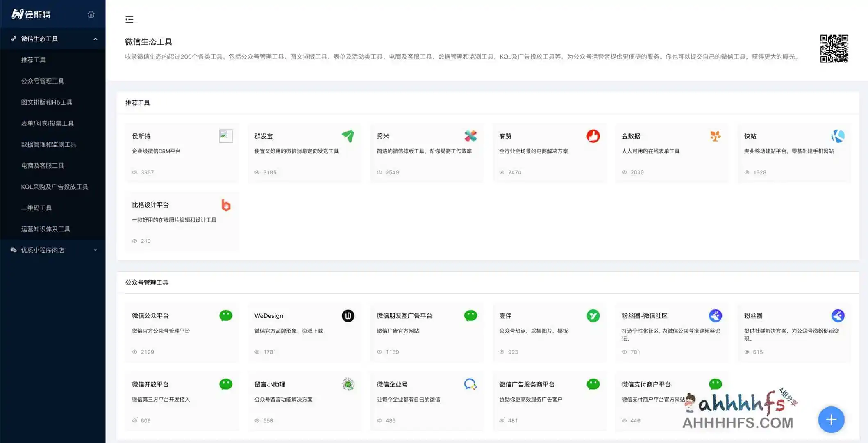Click the 金数据 orange icon

click(x=715, y=136)
